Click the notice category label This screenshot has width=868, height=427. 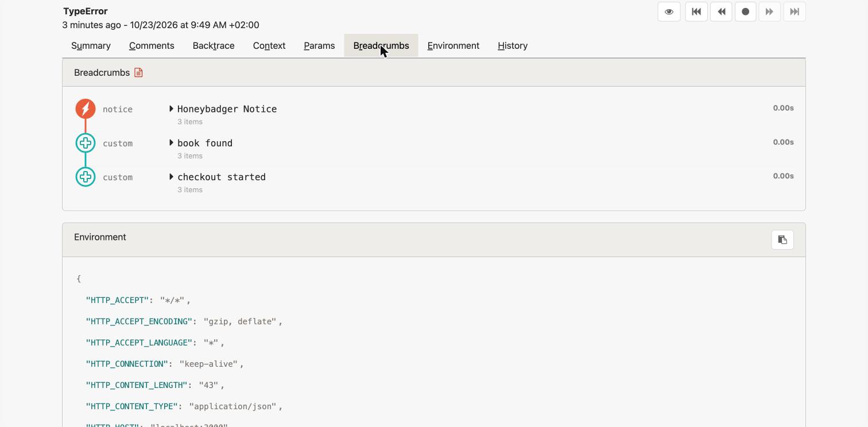coord(118,109)
